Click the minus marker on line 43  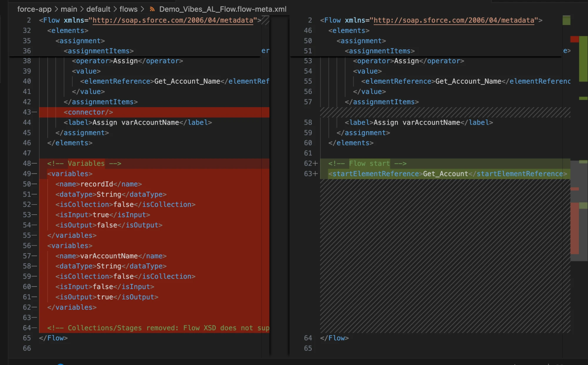point(34,112)
